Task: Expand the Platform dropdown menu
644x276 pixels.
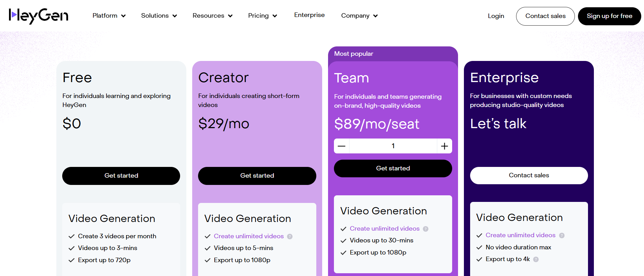Action: (x=109, y=16)
